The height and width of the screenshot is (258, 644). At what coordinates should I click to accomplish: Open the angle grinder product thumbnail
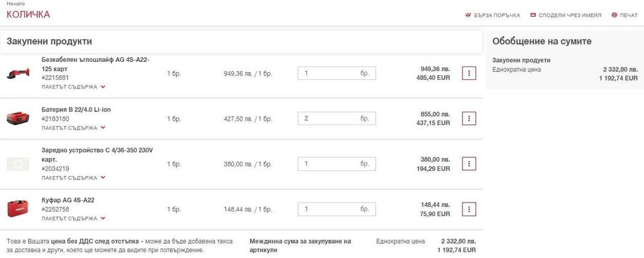pos(18,74)
